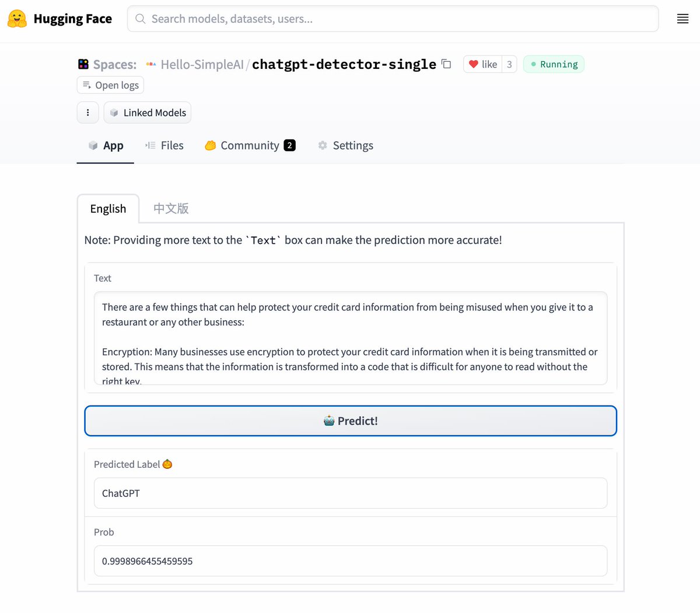Click the Linked Models cube icon
Viewport: 700px width, 613px height.
point(114,113)
